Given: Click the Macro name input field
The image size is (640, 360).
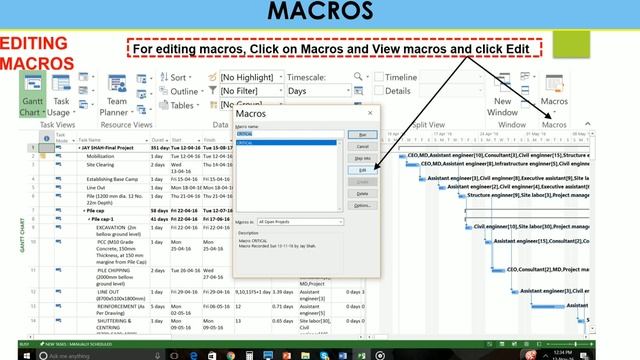Looking at the screenshot, I should 289,134.
